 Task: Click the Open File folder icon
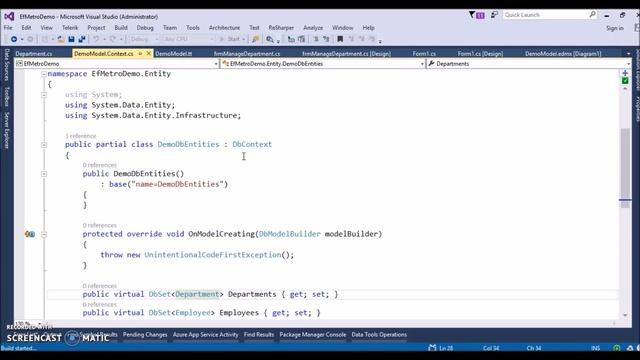tap(61, 39)
